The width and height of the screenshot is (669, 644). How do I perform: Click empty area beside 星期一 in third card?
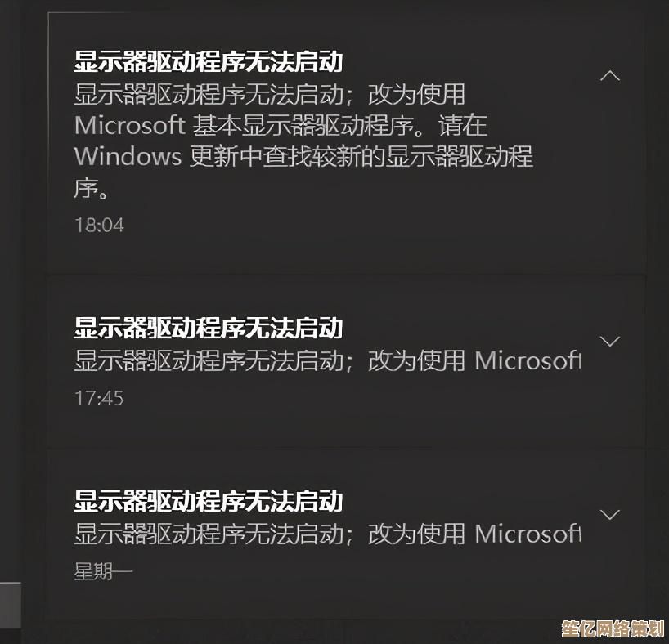(x=341, y=572)
